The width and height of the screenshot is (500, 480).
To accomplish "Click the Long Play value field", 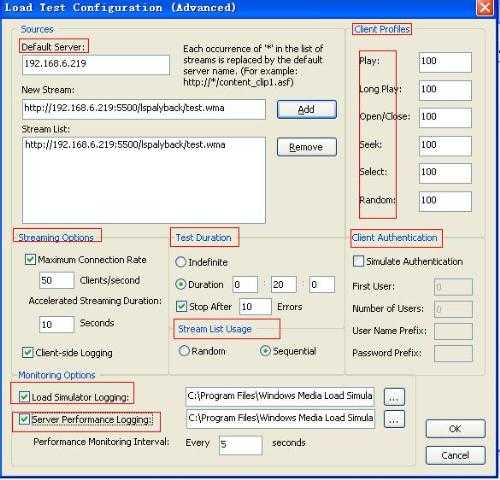I will (445, 90).
